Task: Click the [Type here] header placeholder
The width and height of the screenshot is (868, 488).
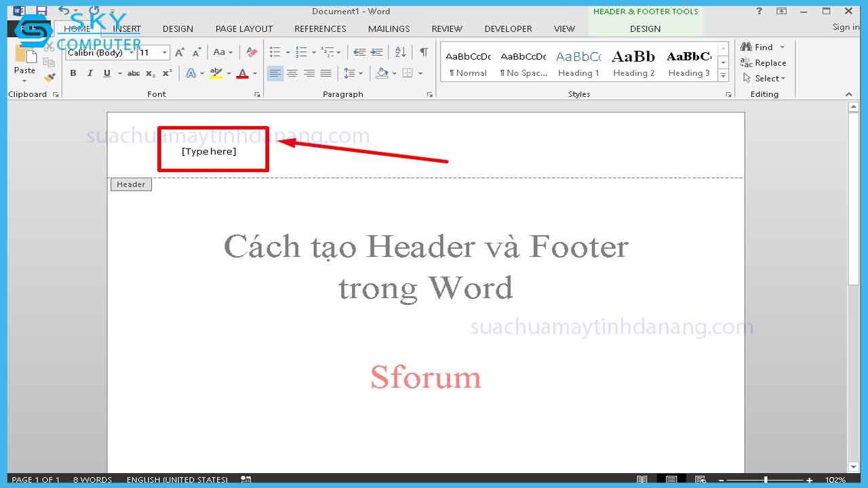Action: click(209, 151)
